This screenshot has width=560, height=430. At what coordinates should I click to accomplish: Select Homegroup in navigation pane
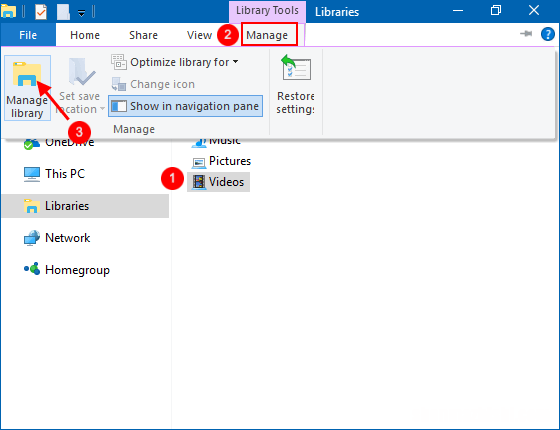coord(66,270)
